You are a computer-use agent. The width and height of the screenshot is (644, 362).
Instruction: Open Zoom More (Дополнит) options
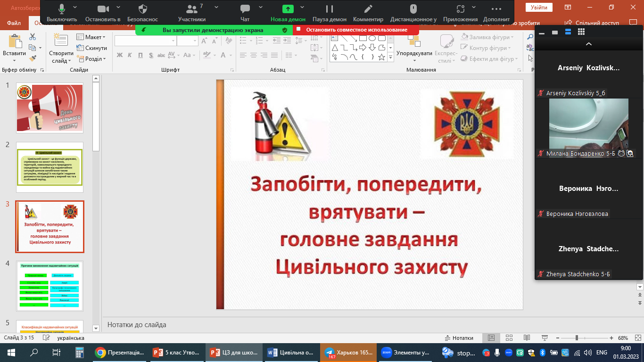point(496,12)
